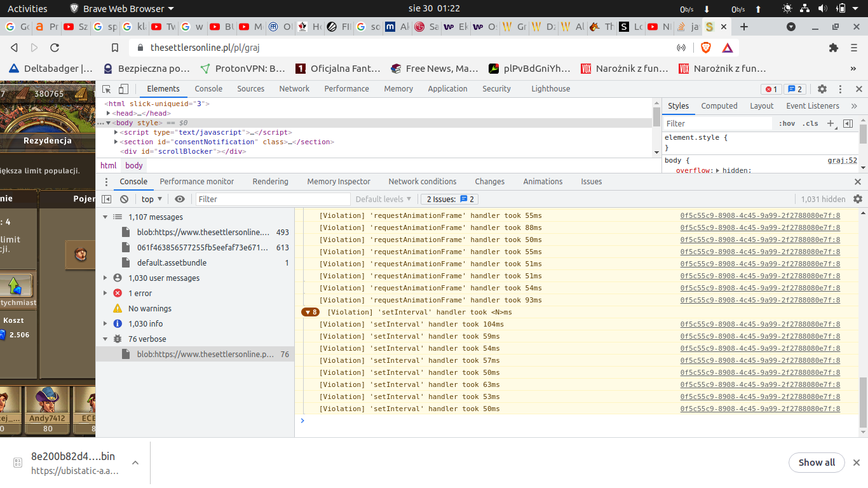The height and width of the screenshot is (488, 868).
Task: Expand the 1,030 user messages group
Action: pyautogui.click(x=105, y=278)
